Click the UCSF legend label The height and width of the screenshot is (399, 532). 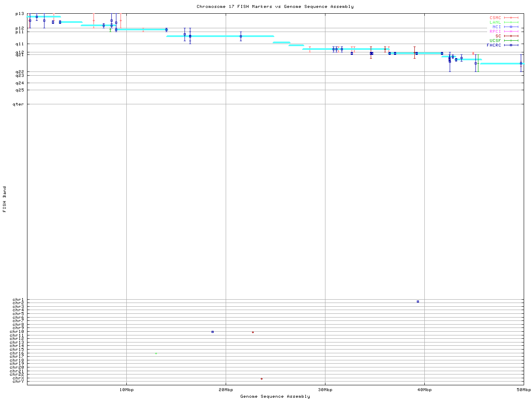point(495,41)
